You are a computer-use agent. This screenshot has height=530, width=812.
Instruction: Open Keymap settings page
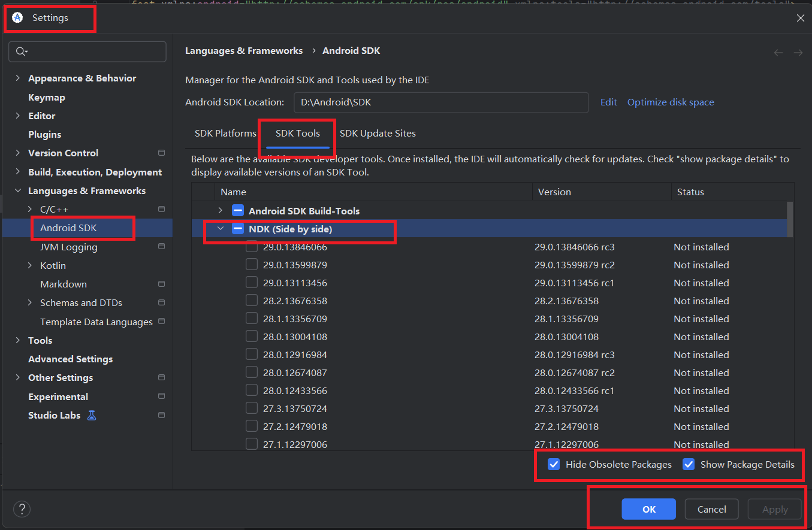(x=47, y=97)
